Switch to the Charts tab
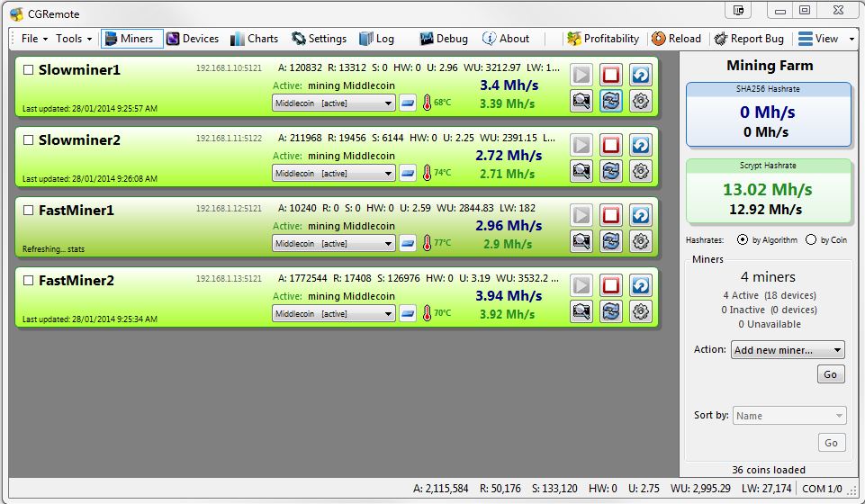Image resolution: width=865 pixels, height=504 pixels. [254, 39]
